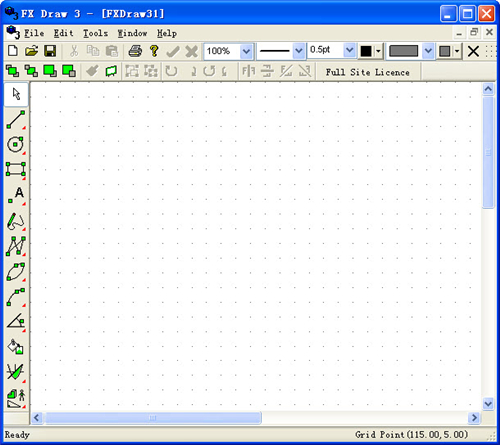Select the polyline zigzag tool
The width and height of the screenshot is (500, 445).
click(x=16, y=246)
